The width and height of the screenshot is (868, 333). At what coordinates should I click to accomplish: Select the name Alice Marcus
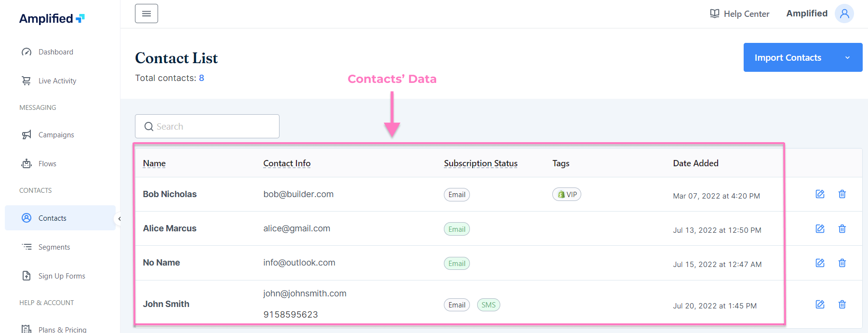pyautogui.click(x=170, y=228)
